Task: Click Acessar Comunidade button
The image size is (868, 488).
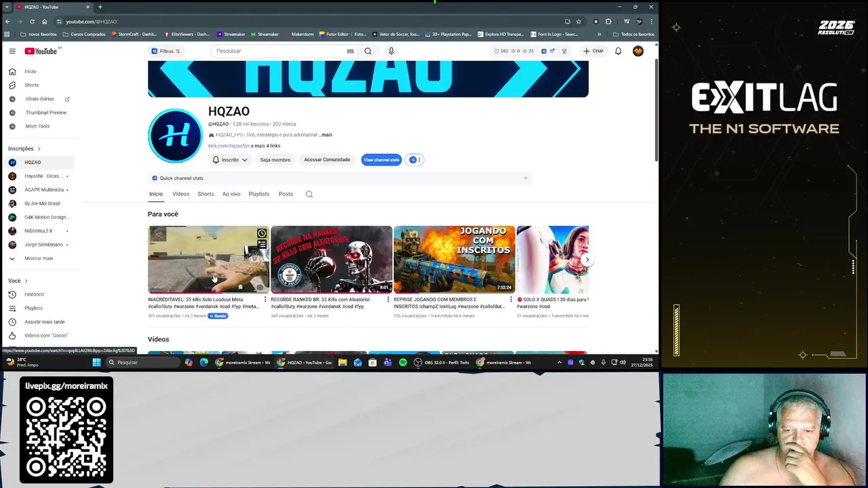Action: point(327,160)
